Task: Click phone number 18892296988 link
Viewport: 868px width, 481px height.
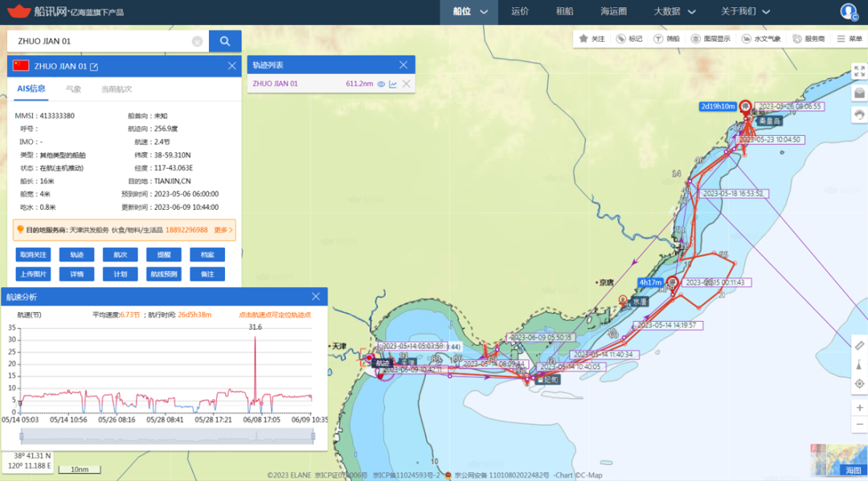Action: tap(186, 230)
